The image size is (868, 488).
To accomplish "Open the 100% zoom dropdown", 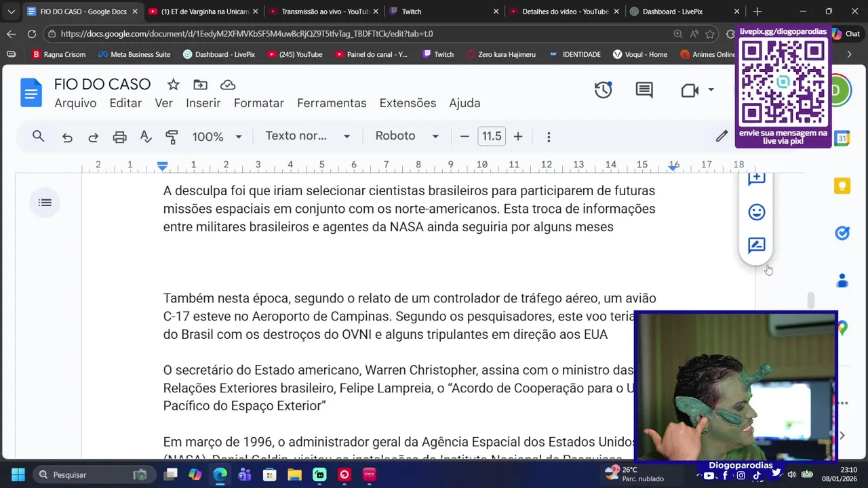I will coord(216,137).
